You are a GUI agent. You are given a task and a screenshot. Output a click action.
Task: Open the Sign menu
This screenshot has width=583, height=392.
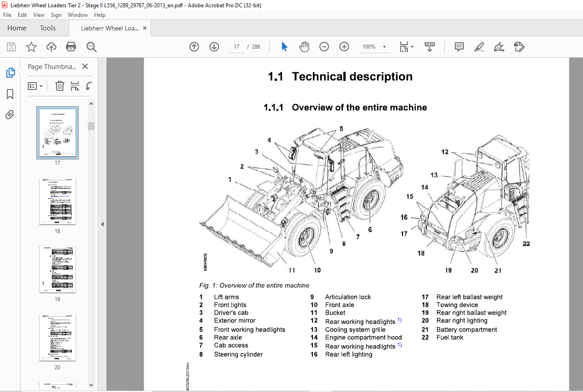56,15
